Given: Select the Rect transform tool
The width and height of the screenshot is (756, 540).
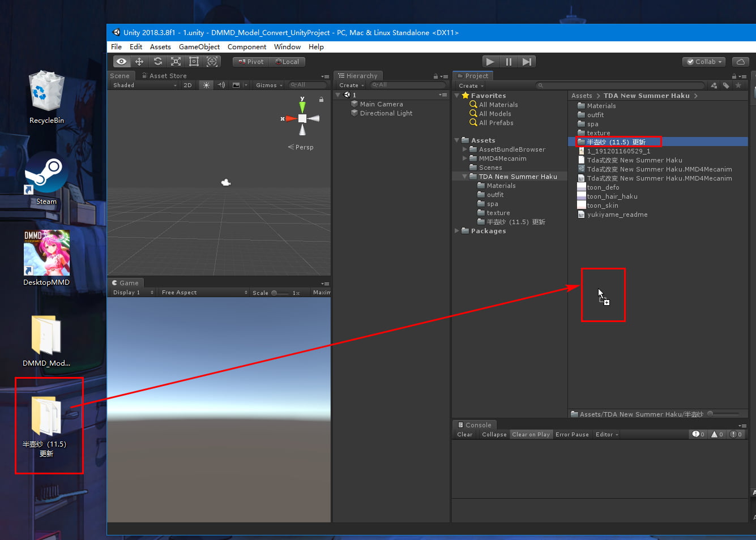Looking at the screenshot, I should [x=194, y=61].
